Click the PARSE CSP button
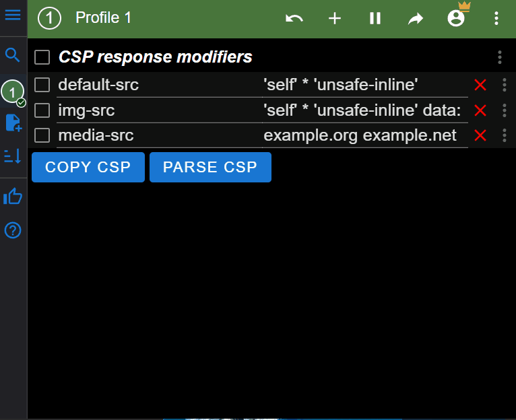This screenshot has width=516, height=420. point(210,167)
